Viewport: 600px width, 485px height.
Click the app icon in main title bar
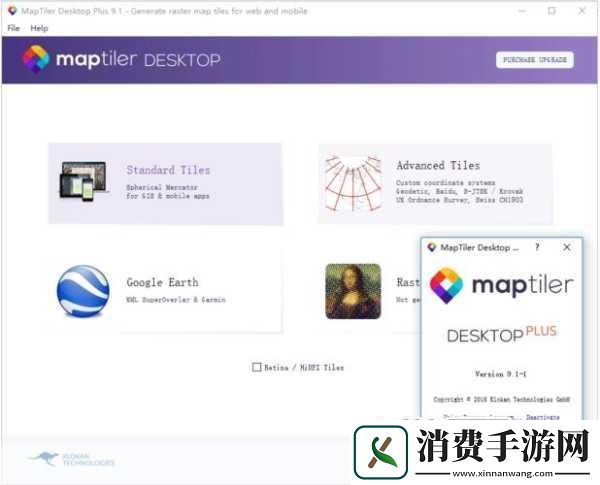pos(12,11)
